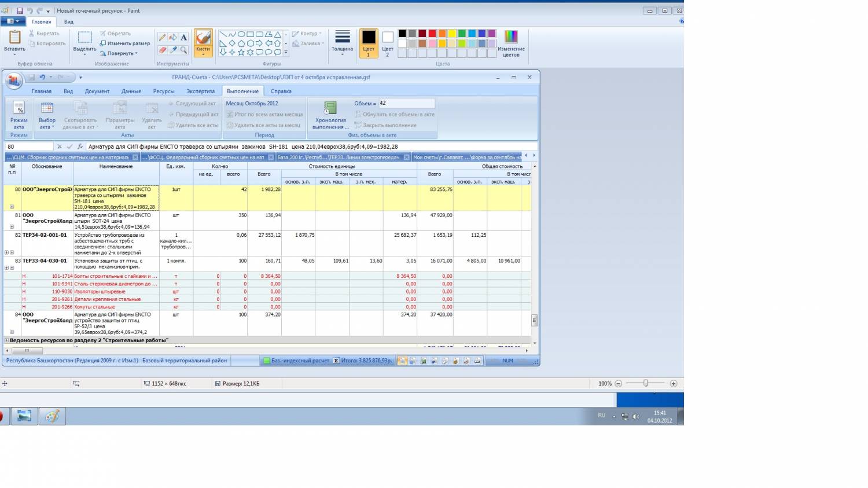The width and height of the screenshot is (868, 488).
Task: Choose the red color swatch in palette
Action: (x=432, y=34)
